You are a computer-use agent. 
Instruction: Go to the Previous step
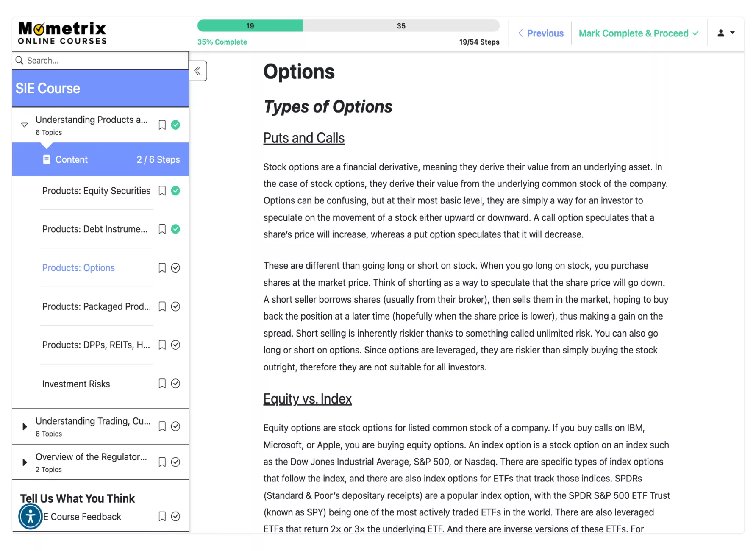coord(541,33)
